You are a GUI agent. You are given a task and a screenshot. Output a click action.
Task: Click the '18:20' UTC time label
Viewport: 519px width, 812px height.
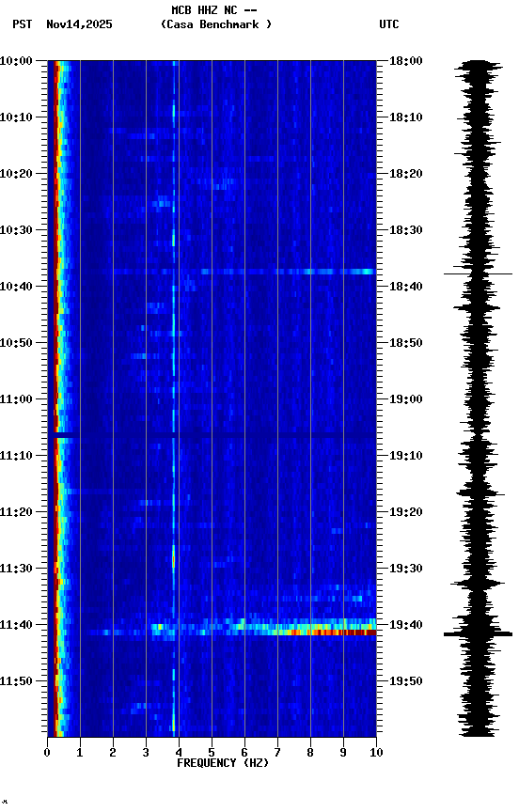coord(406,174)
